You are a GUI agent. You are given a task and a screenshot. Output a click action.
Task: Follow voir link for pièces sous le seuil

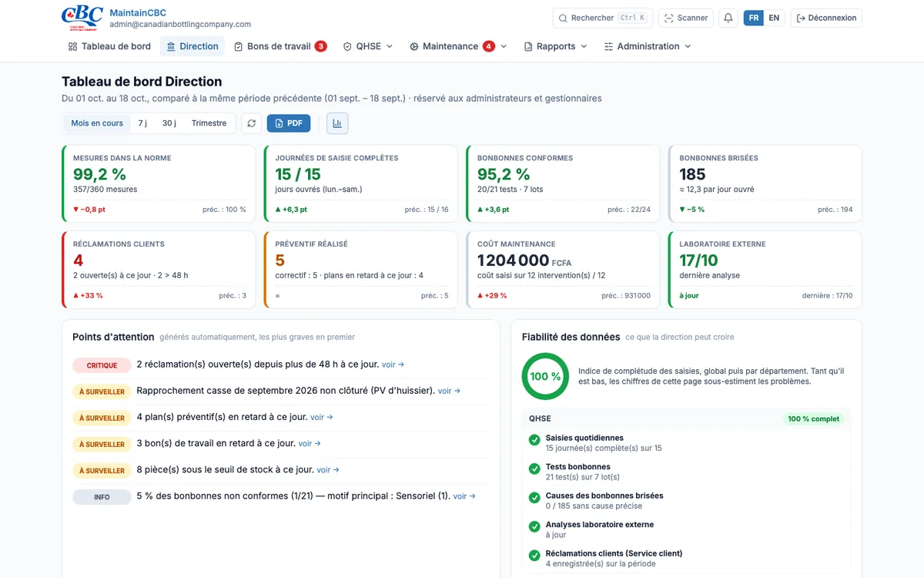point(328,469)
